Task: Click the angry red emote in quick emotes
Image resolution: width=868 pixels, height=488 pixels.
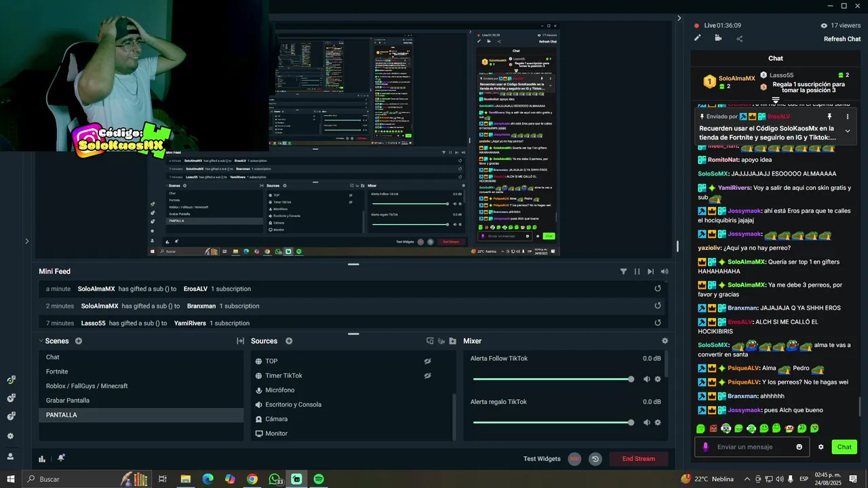Action: pyautogui.click(x=713, y=428)
